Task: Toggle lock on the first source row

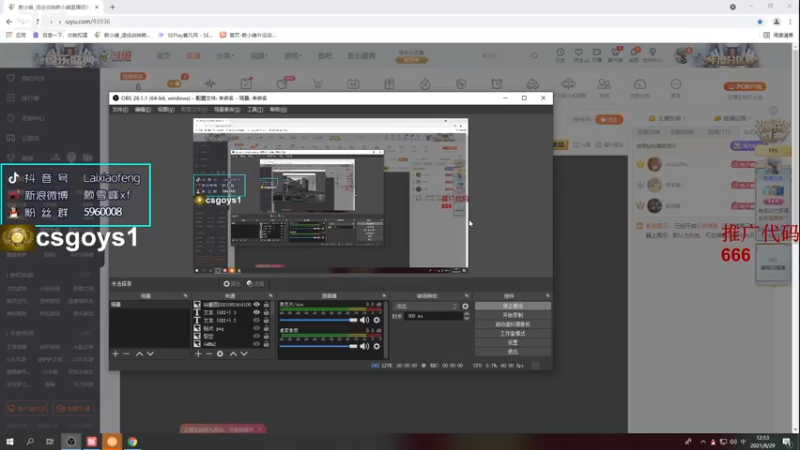Action: click(266, 305)
